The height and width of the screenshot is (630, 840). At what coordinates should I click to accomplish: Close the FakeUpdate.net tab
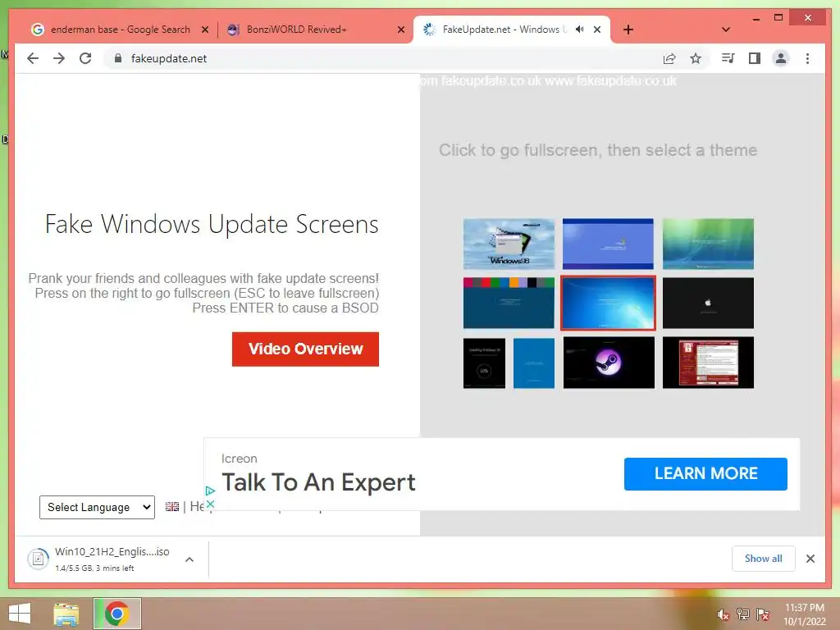(597, 30)
